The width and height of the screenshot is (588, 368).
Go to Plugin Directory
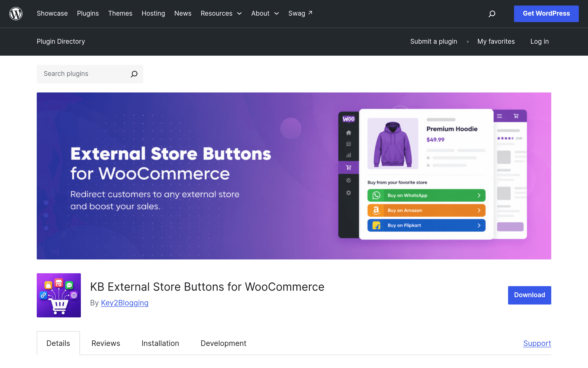pyautogui.click(x=61, y=41)
